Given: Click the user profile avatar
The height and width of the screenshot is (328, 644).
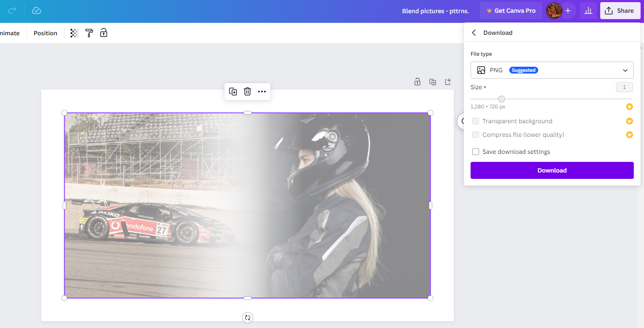Looking at the screenshot, I should click(554, 11).
